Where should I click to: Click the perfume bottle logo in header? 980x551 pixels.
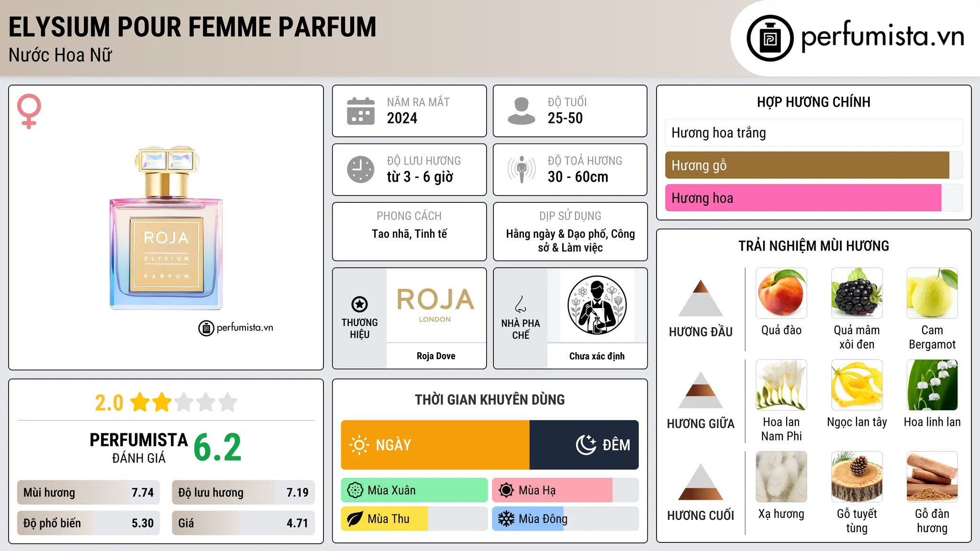tap(770, 38)
